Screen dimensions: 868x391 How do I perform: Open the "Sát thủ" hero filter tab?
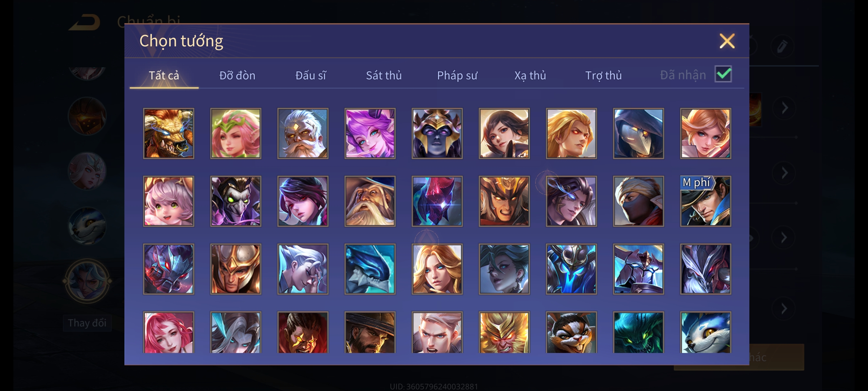(x=384, y=75)
